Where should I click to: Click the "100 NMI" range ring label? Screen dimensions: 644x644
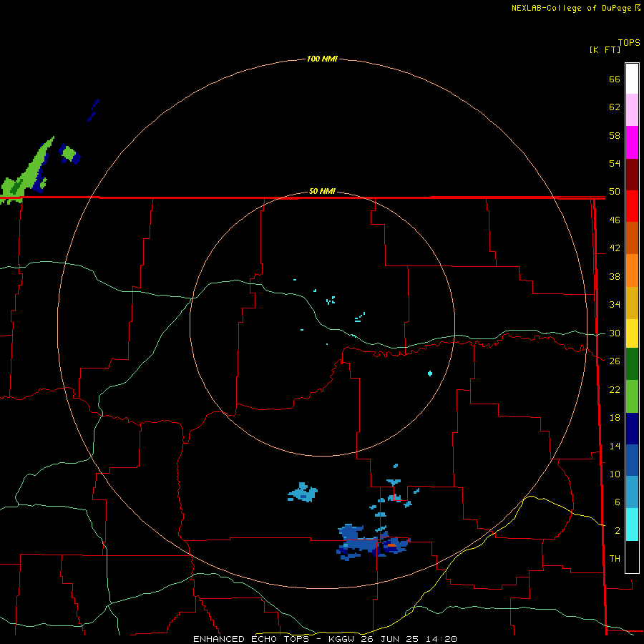(322, 59)
